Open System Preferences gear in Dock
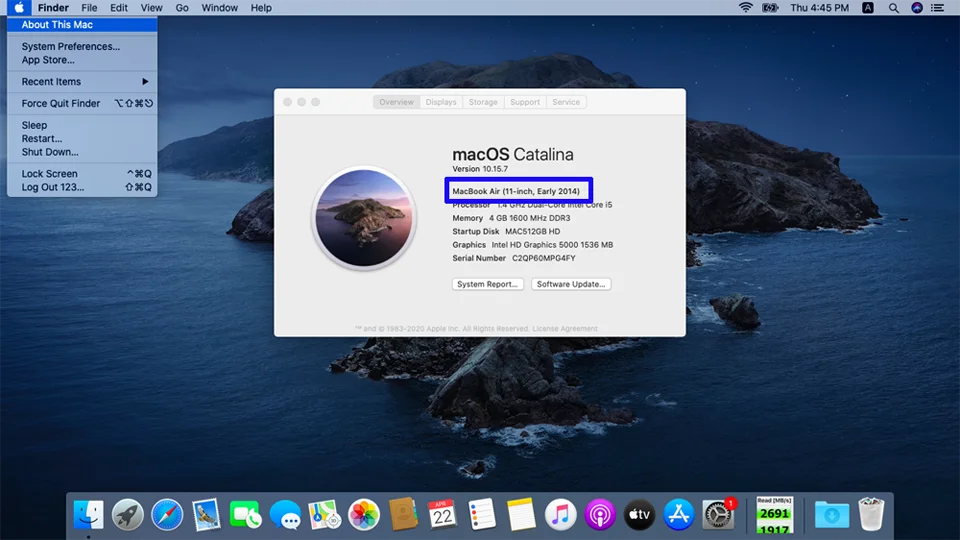Screen dimensions: 960x540 pyautogui.click(x=718, y=514)
